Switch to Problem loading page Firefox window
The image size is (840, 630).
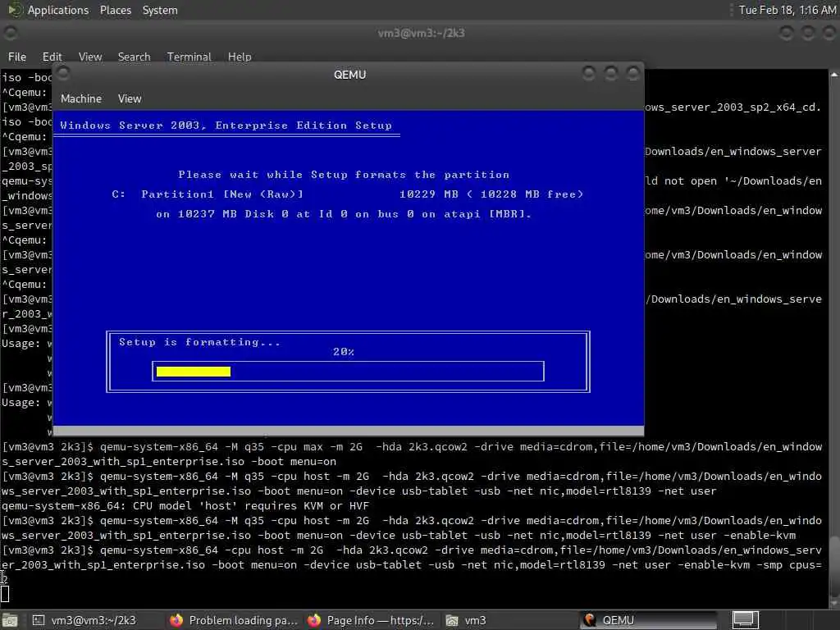(x=234, y=620)
